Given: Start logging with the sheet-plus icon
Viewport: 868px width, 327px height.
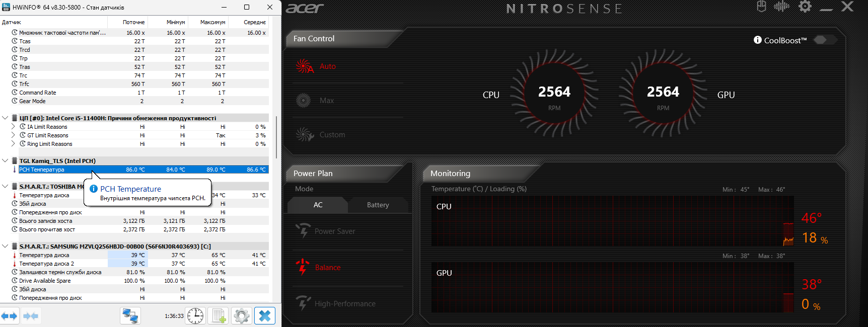Looking at the screenshot, I should coord(219,316).
